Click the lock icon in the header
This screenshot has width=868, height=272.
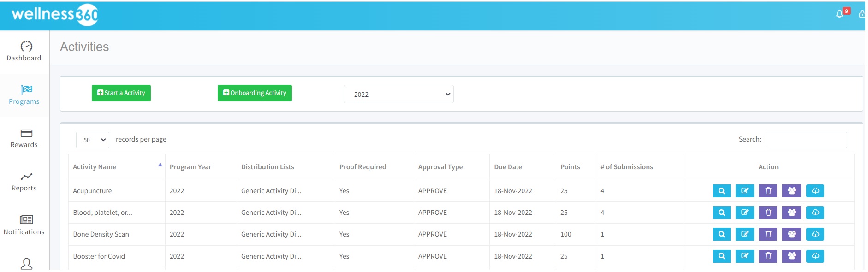[x=862, y=14]
